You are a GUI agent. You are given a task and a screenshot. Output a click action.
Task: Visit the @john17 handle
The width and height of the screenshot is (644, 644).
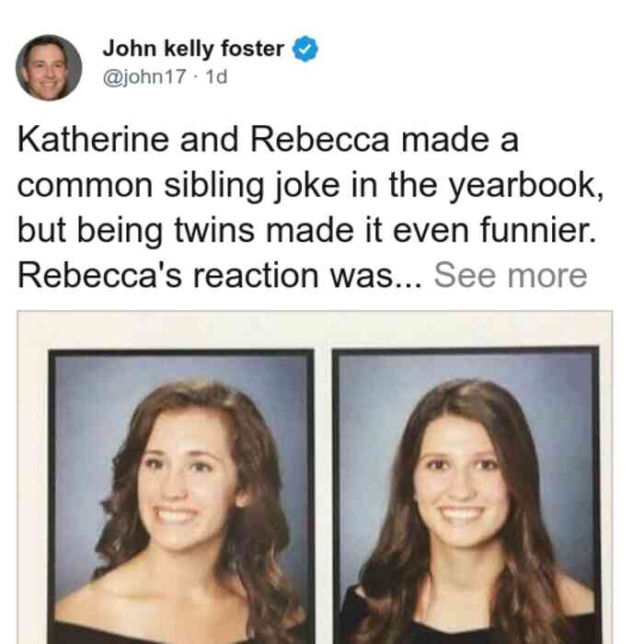pyautogui.click(x=144, y=76)
